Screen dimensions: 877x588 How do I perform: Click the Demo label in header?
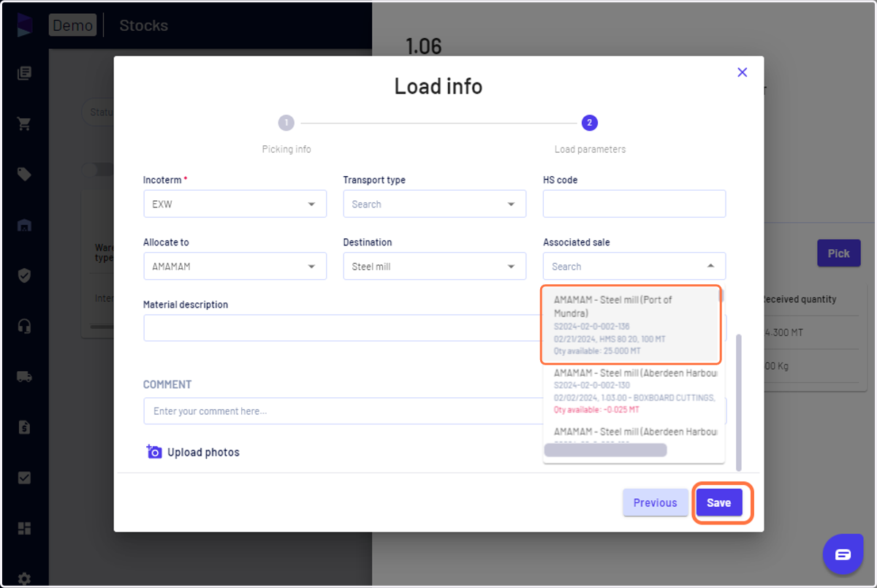click(73, 26)
